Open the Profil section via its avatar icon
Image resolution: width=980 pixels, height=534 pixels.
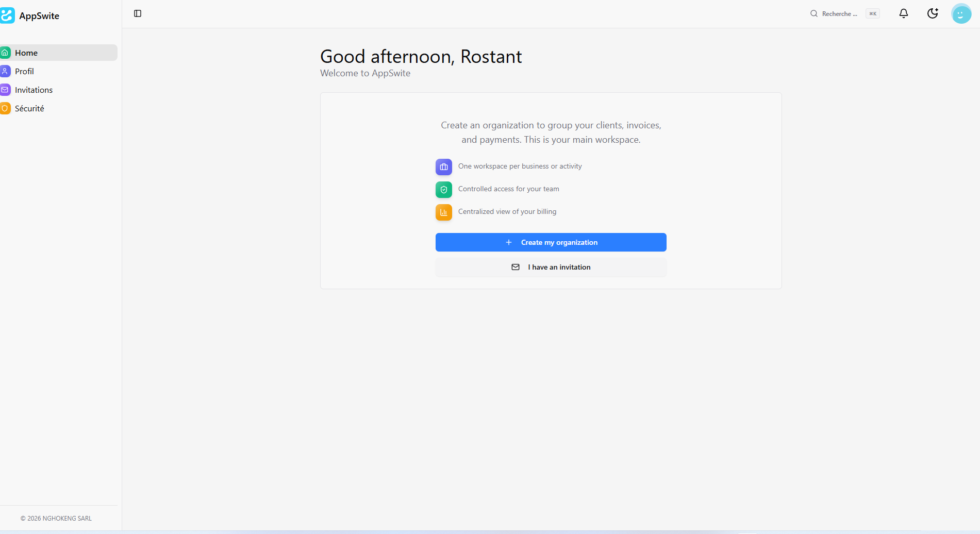[5, 71]
